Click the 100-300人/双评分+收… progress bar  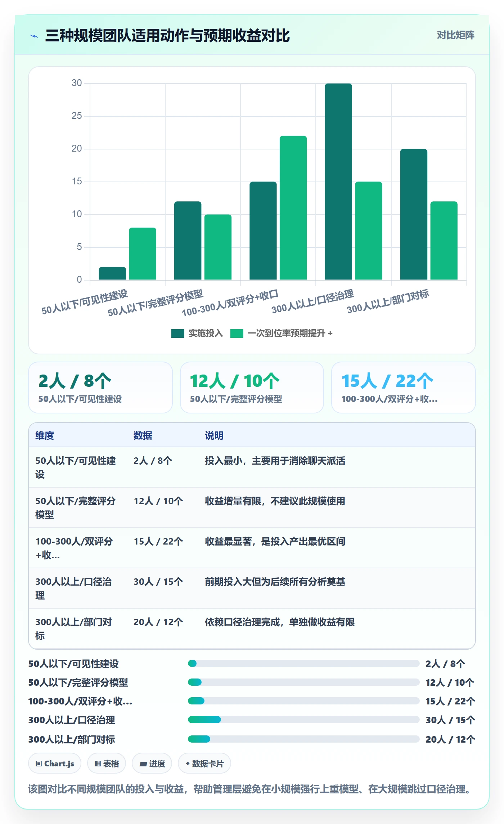click(x=304, y=701)
